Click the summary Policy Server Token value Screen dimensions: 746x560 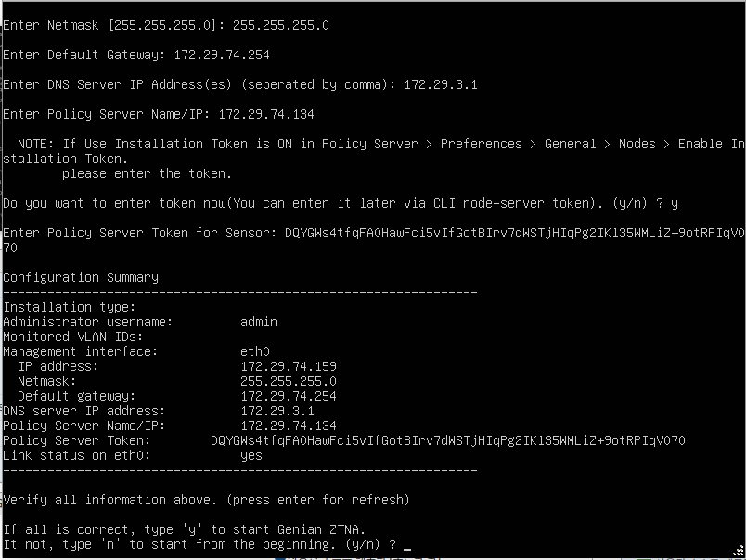448,440
